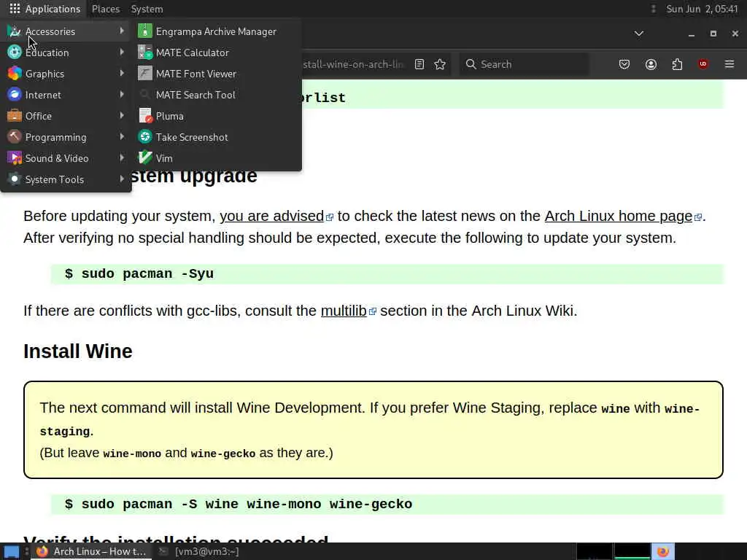This screenshot has width=747, height=560.
Task: Click the clock showing Sun Jun 2
Action: coord(701,9)
